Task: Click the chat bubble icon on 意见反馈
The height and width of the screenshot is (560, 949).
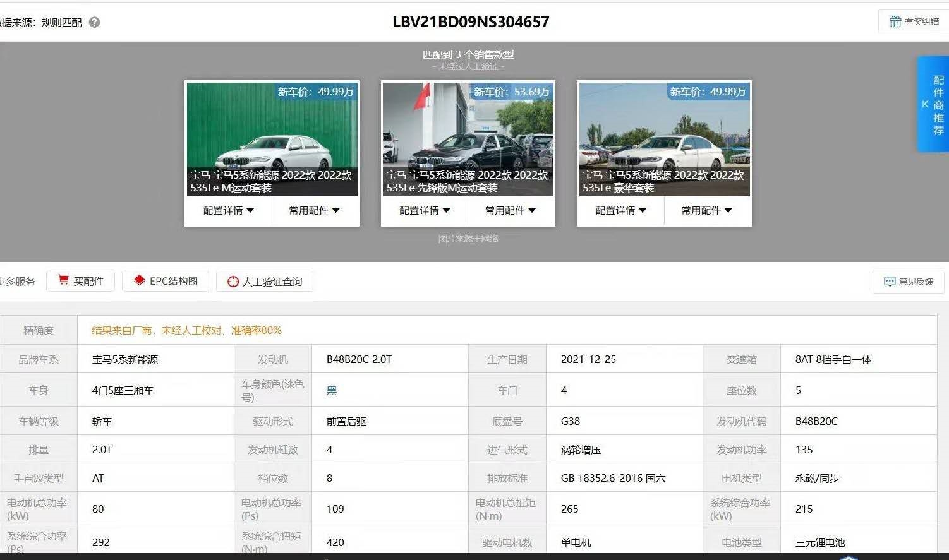Action: [x=889, y=282]
